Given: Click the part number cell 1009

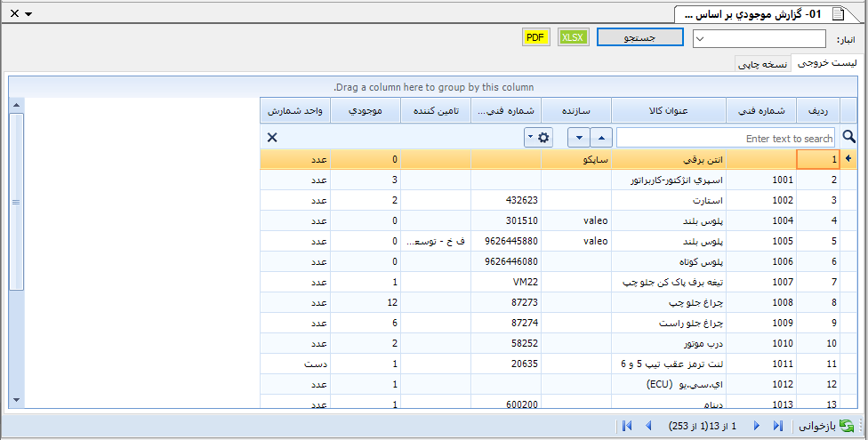Looking at the screenshot, I should tap(761, 324).
